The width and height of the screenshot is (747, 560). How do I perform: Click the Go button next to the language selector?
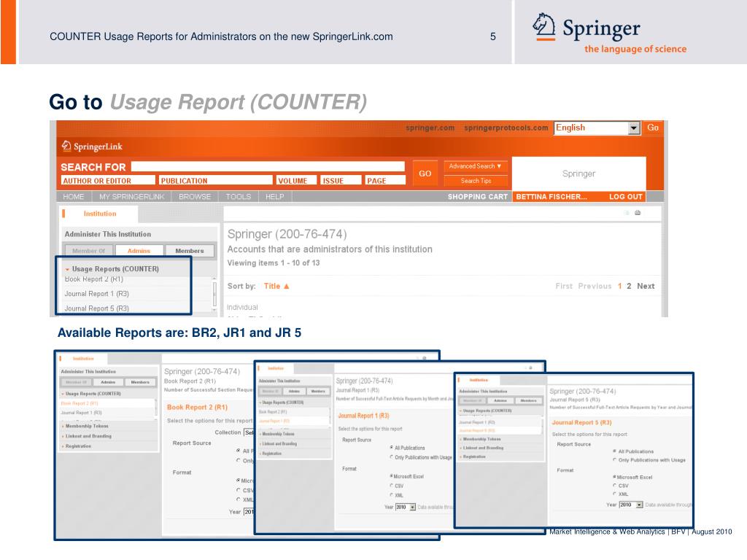(x=653, y=128)
